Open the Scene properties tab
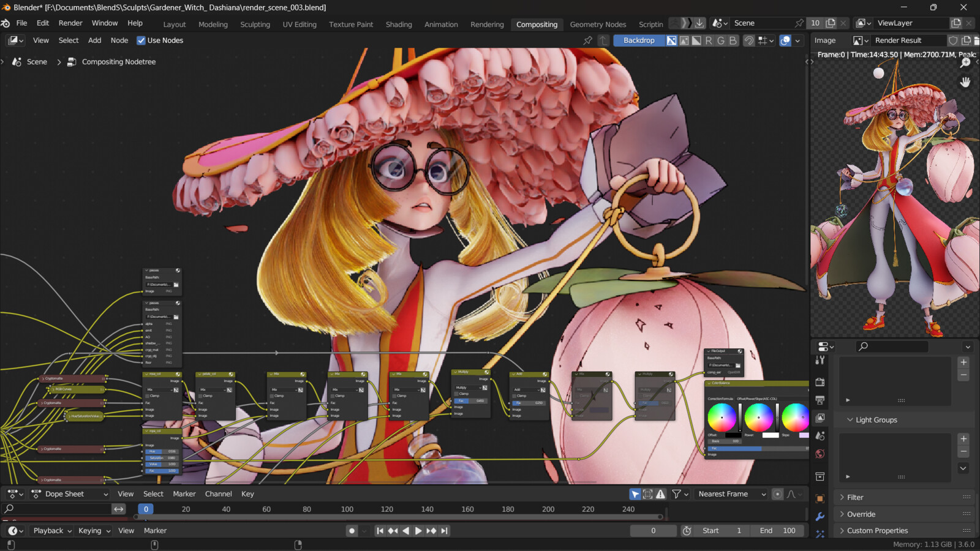Image resolution: width=980 pixels, height=551 pixels. coord(820,436)
